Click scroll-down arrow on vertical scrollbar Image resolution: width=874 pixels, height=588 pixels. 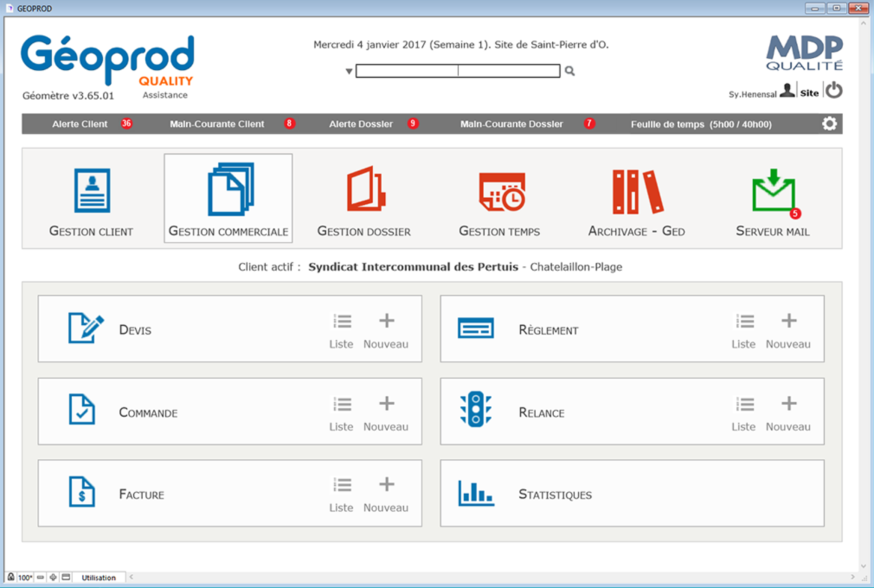(864, 567)
